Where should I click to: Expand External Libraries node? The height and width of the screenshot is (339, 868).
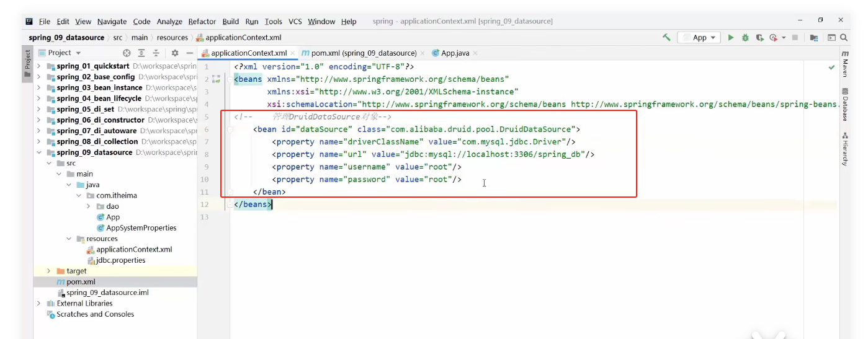[39, 303]
